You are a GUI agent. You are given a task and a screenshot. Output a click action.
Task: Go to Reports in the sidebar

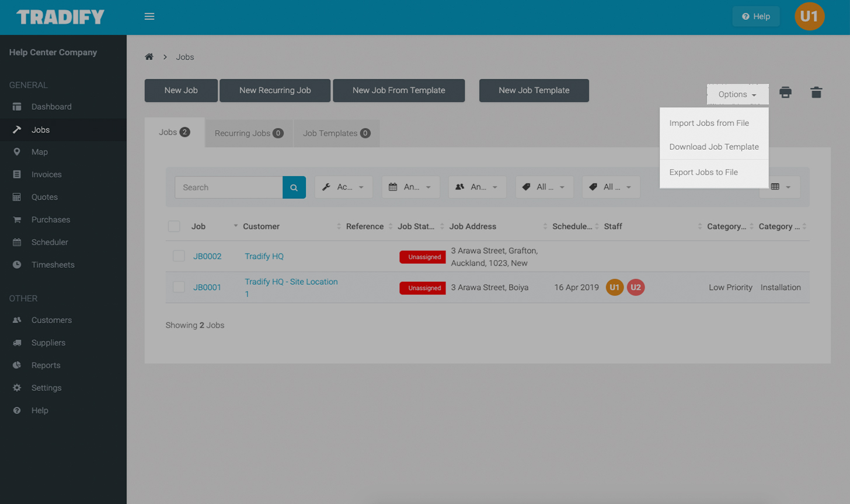coord(46,365)
